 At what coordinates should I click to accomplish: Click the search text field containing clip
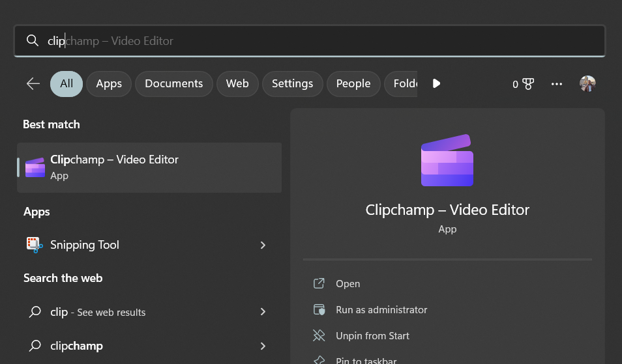click(310, 41)
